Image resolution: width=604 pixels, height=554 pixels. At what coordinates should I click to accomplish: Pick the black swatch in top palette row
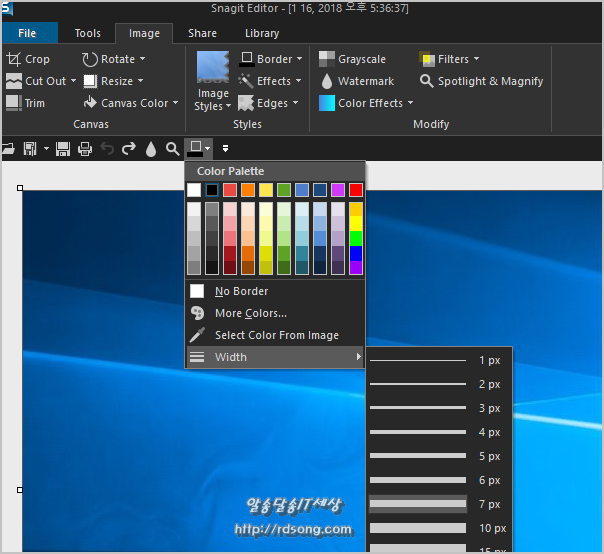pos(212,190)
